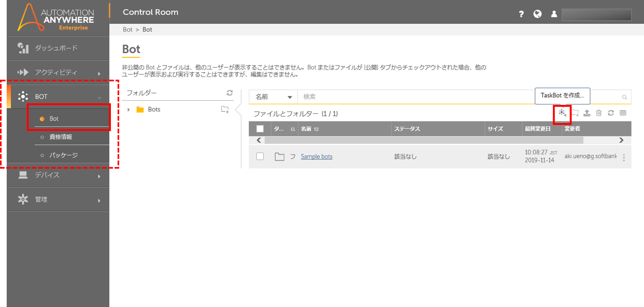Open the customize columns grid icon
The width and height of the screenshot is (644, 307).
click(x=623, y=113)
